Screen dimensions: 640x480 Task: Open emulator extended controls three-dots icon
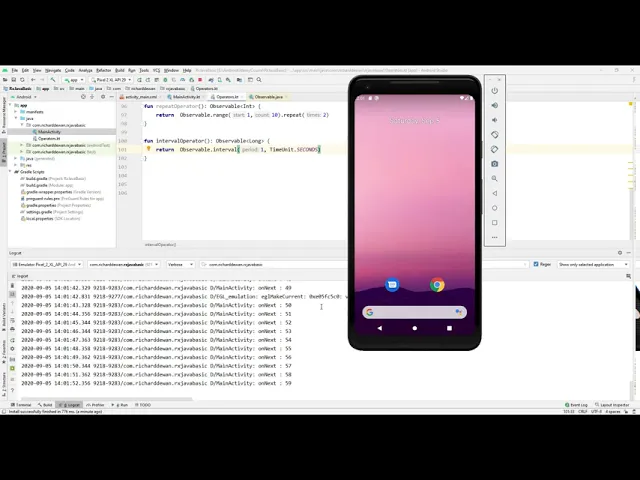(495, 238)
